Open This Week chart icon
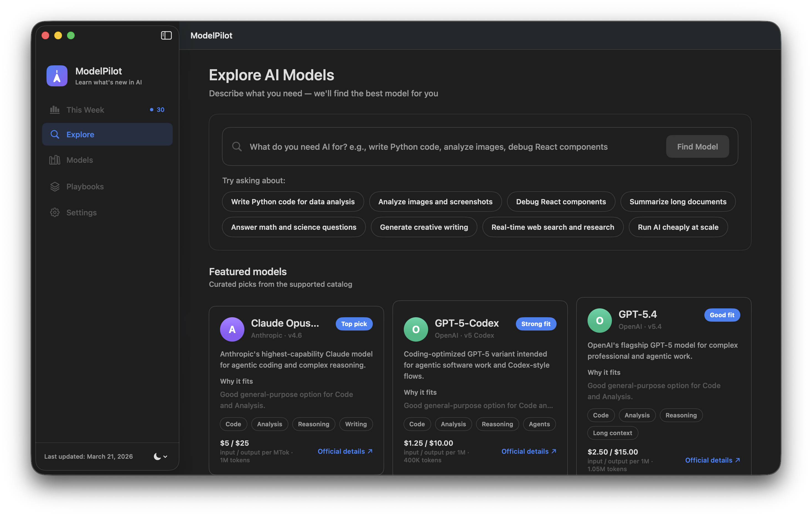This screenshot has height=516, width=812. (x=55, y=110)
